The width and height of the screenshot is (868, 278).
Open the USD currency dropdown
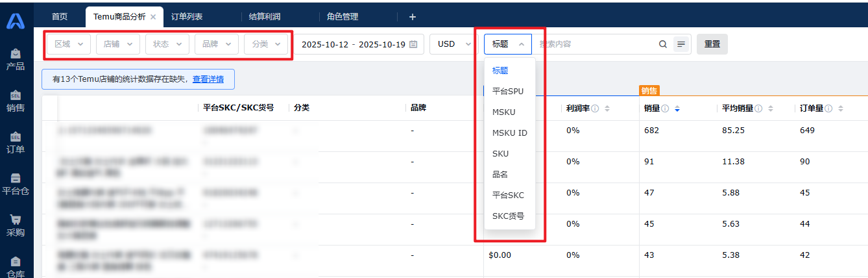(x=453, y=44)
